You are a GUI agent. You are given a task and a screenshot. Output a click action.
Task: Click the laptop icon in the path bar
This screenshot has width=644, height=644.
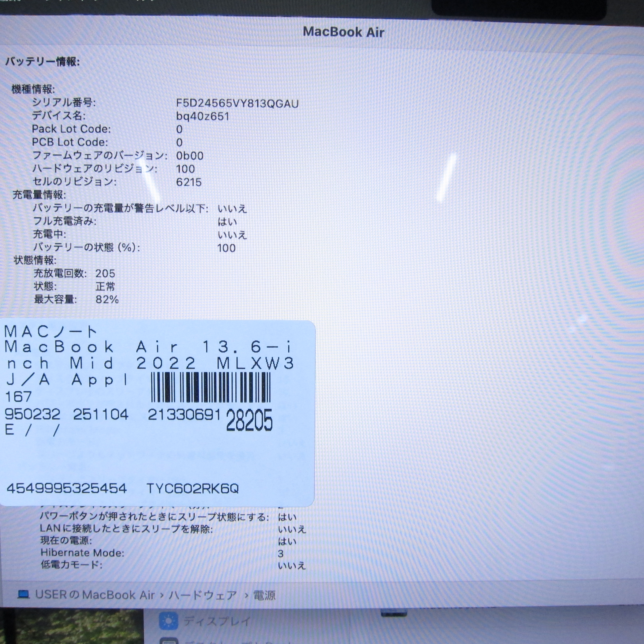(23, 594)
